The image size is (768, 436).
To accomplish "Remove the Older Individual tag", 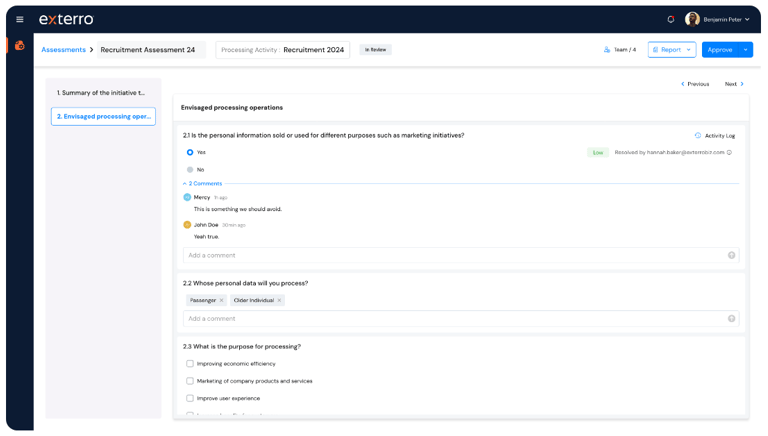I will 279,300.
